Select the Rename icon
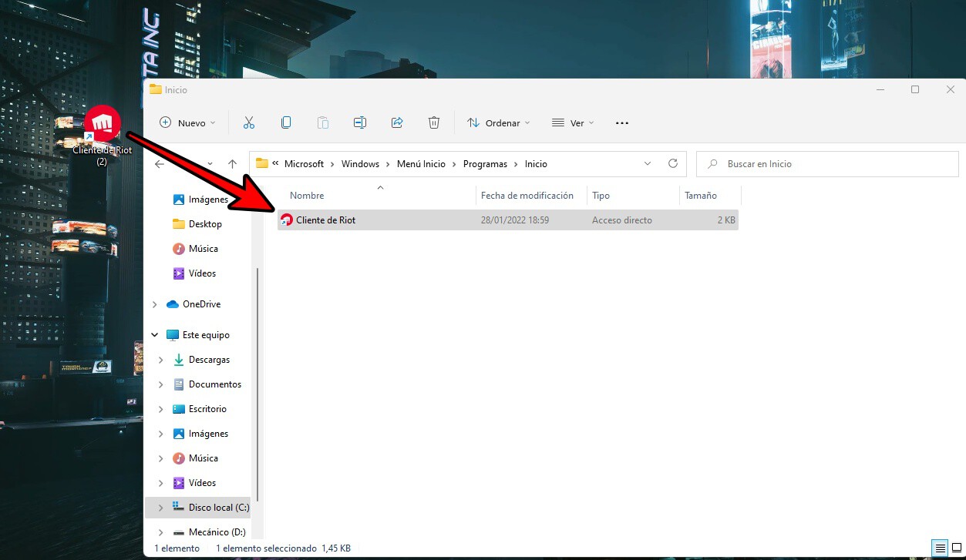This screenshot has height=560, width=966. pos(359,122)
